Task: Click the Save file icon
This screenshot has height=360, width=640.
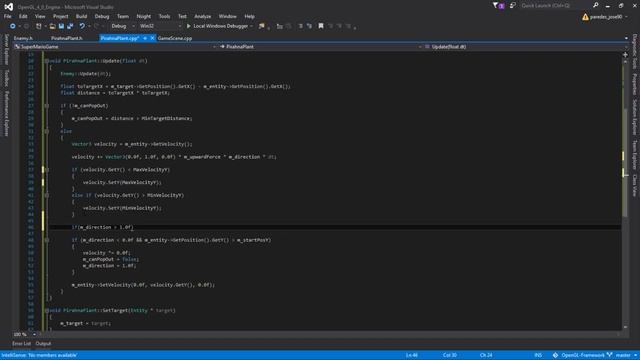Action: click(x=61, y=26)
